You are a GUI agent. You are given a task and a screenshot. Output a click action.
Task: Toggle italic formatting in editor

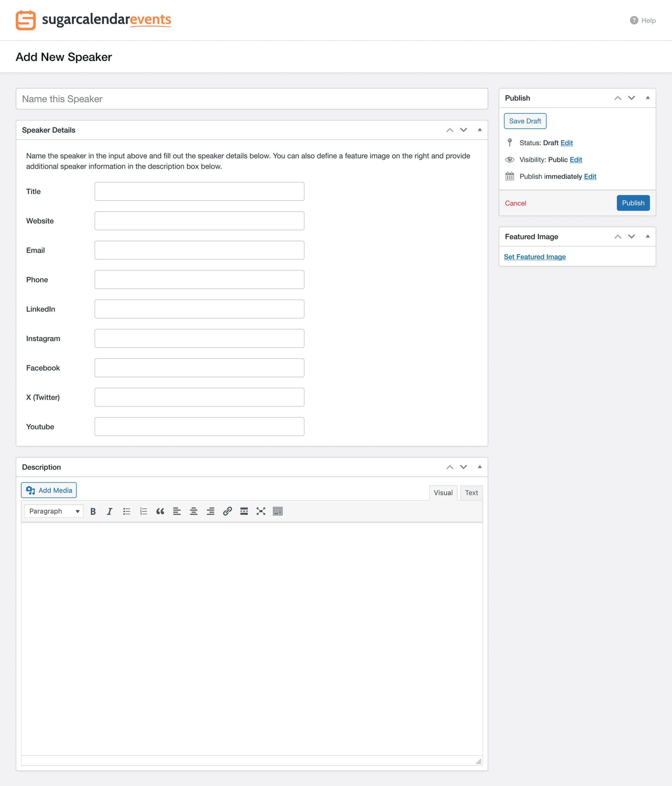point(110,511)
